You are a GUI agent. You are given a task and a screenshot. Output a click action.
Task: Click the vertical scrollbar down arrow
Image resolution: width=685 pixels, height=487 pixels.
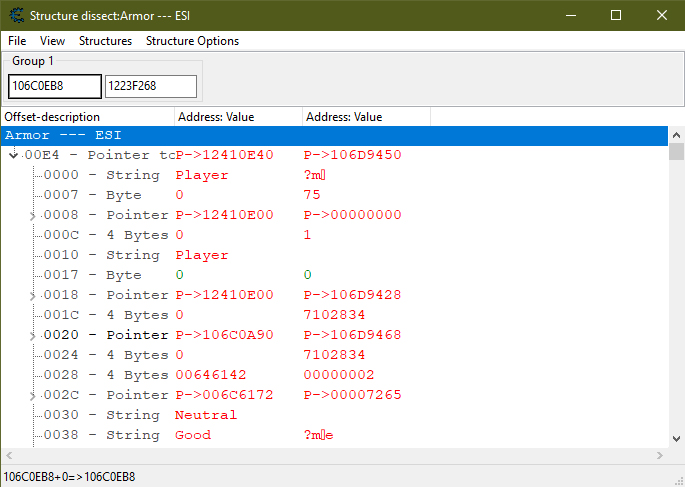pos(676,438)
